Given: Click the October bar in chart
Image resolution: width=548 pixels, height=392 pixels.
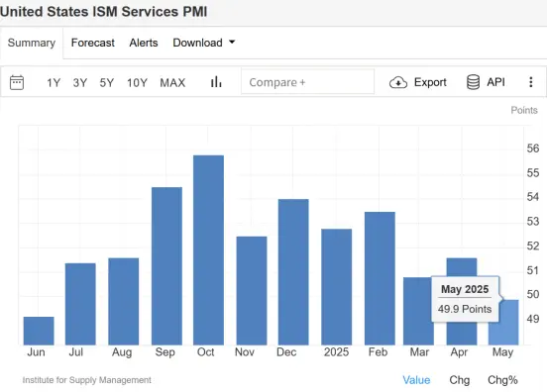Looking at the screenshot, I should (x=208, y=249).
